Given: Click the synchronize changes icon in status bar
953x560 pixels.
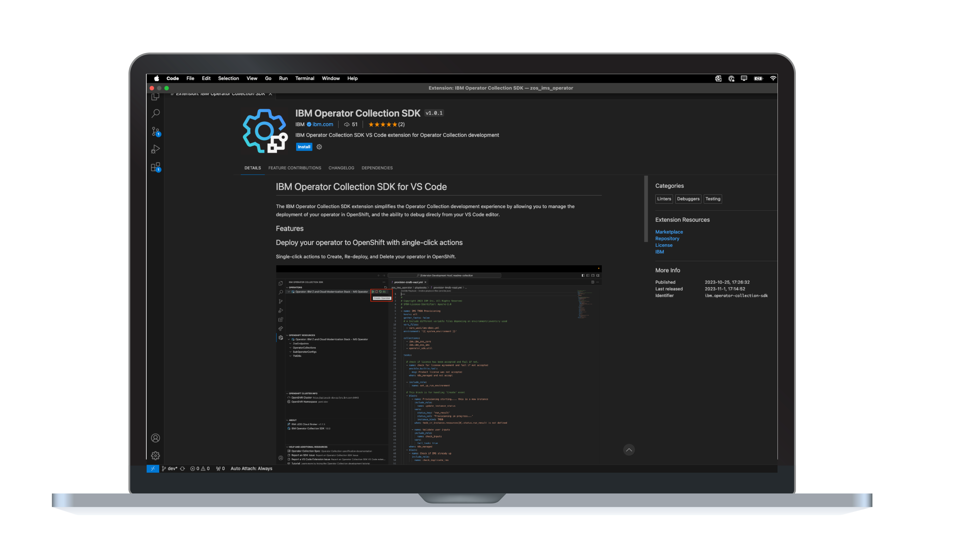Looking at the screenshot, I should click(182, 468).
